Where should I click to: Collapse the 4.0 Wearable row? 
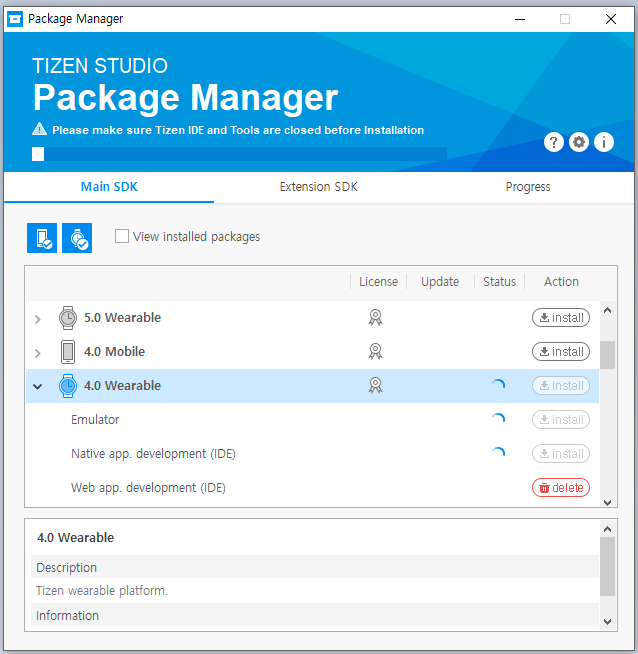[38, 386]
